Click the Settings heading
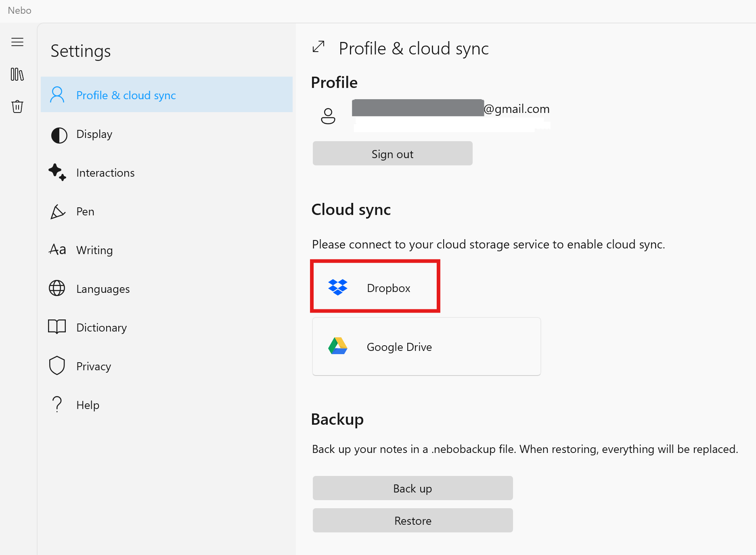The image size is (756, 555). (81, 51)
